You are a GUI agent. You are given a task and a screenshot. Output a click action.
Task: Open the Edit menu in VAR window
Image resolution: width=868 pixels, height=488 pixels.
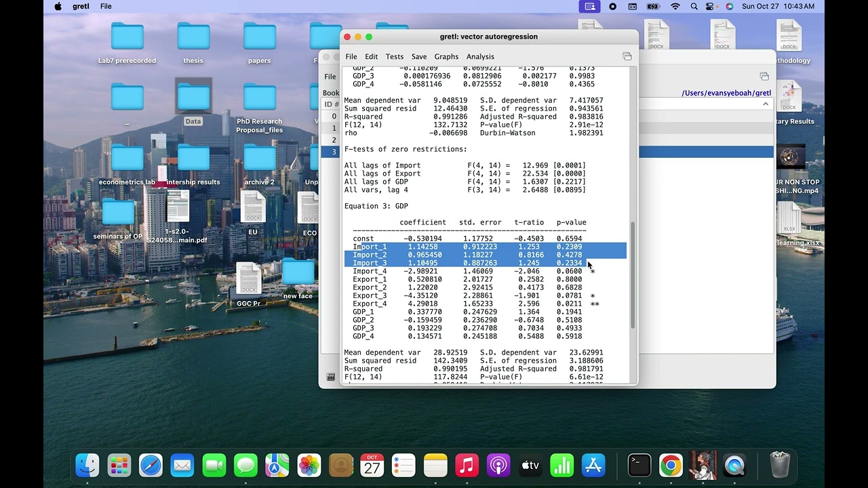point(371,56)
